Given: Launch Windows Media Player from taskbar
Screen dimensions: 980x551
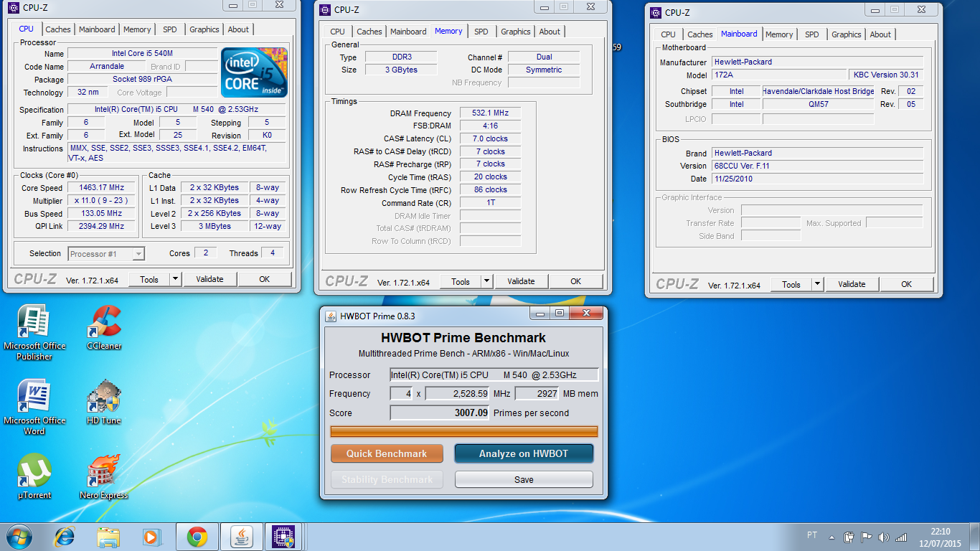Looking at the screenshot, I should point(151,537).
